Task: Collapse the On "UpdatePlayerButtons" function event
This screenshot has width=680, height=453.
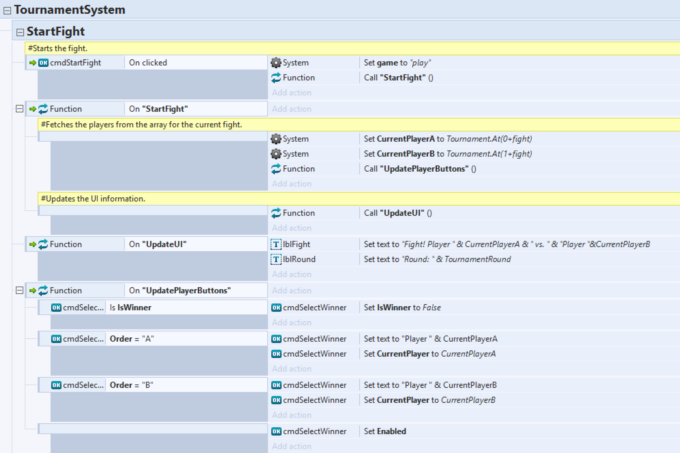Action: (x=19, y=290)
